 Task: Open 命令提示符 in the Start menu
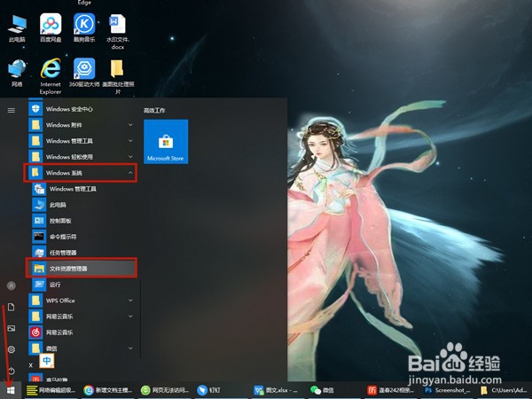point(82,237)
